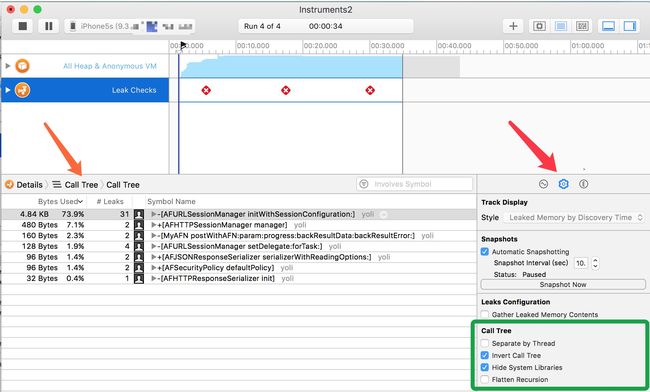Click the blue allocations graph in the timeline

291,67
